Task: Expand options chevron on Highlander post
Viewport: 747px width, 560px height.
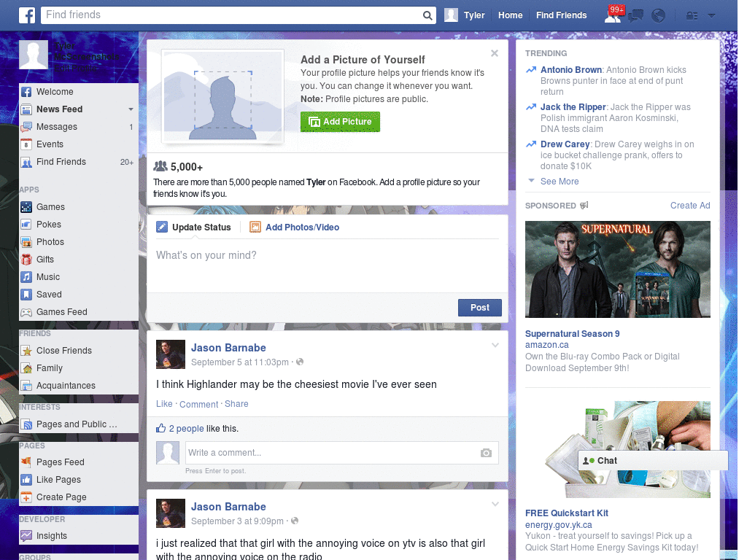Action: pyautogui.click(x=495, y=345)
